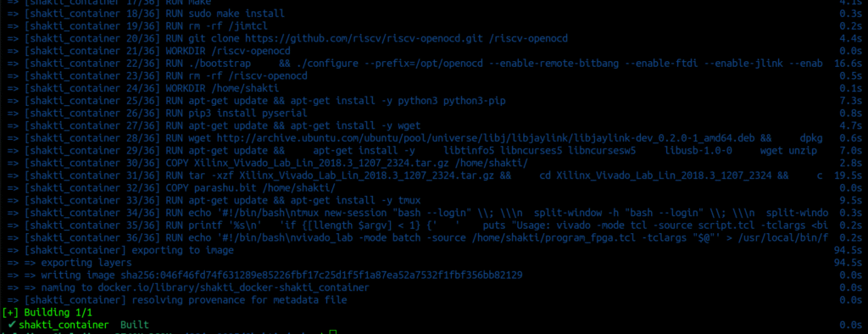
Task: Click the '[+] Building 1/1' status line
Action: pyautogui.click(x=47, y=313)
